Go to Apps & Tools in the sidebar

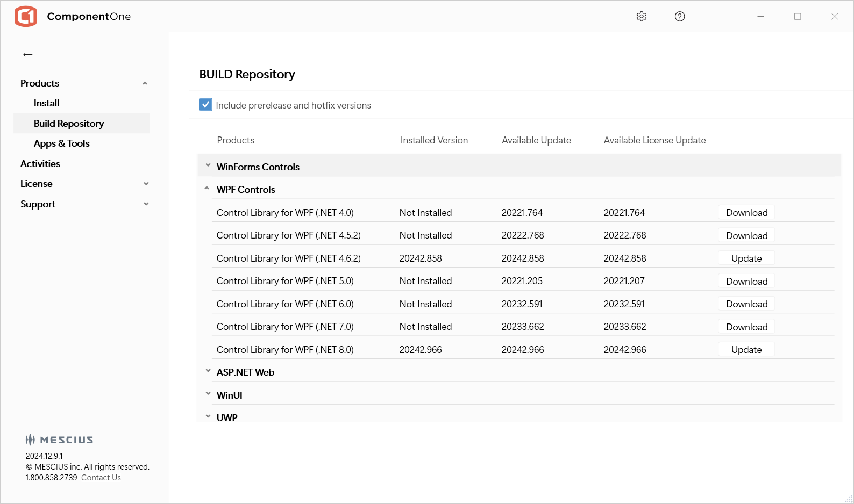[62, 143]
